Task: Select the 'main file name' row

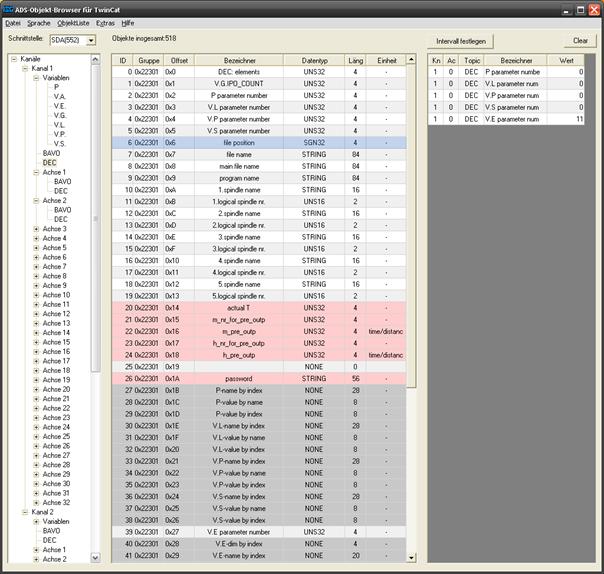Action: (259, 166)
